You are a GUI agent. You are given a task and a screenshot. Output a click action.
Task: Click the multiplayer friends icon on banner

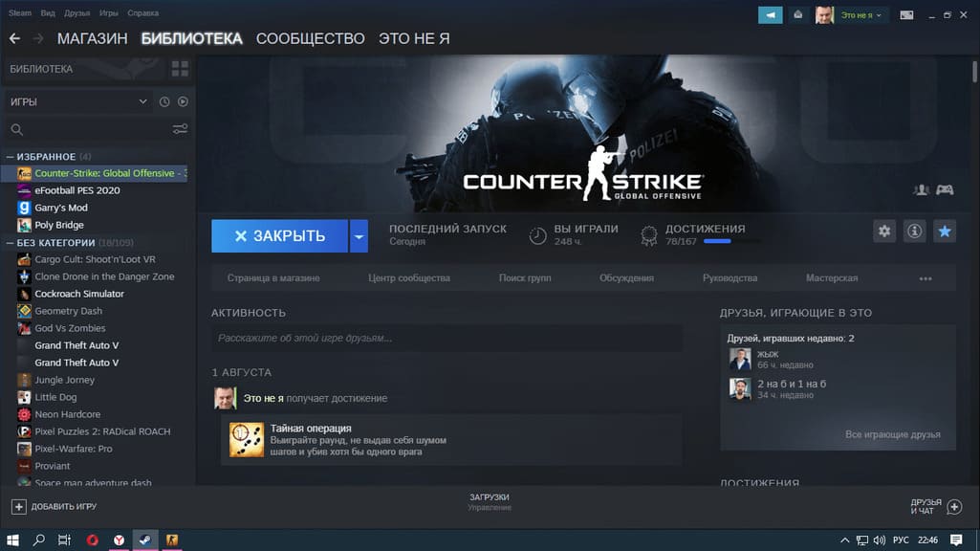pos(922,189)
